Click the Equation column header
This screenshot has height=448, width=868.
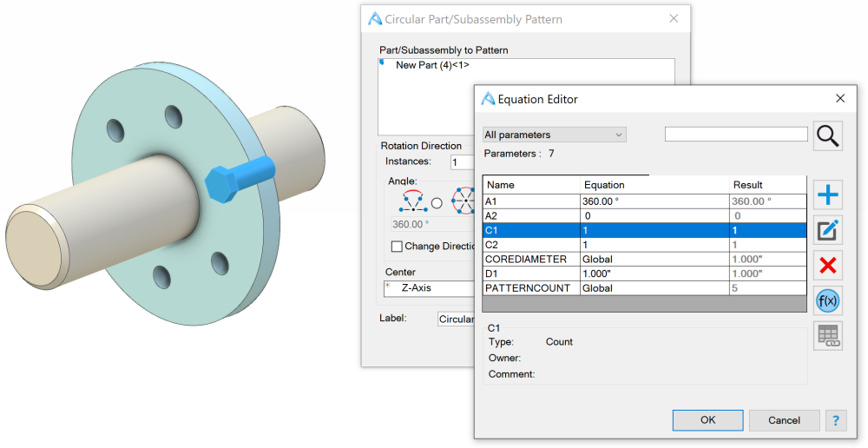(x=654, y=185)
